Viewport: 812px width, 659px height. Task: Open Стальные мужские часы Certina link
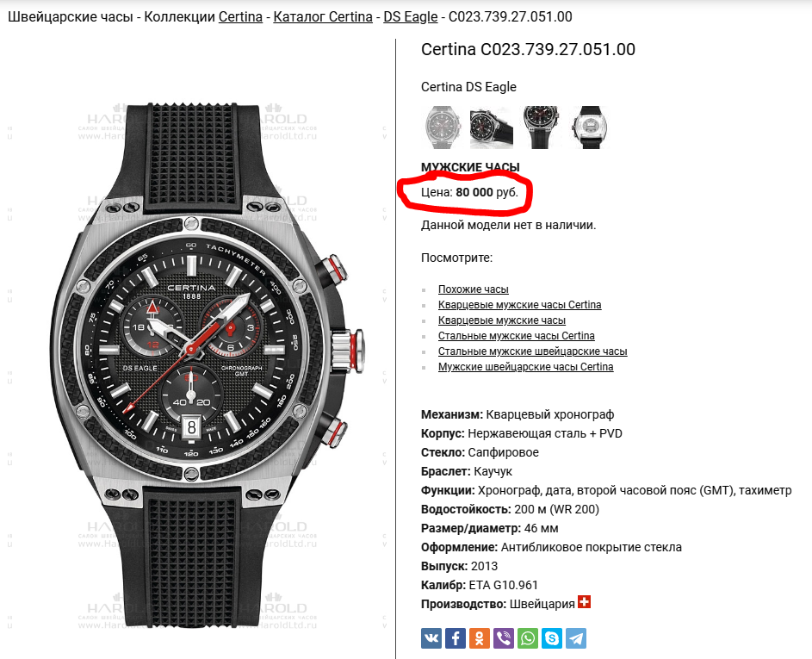click(517, 336)
